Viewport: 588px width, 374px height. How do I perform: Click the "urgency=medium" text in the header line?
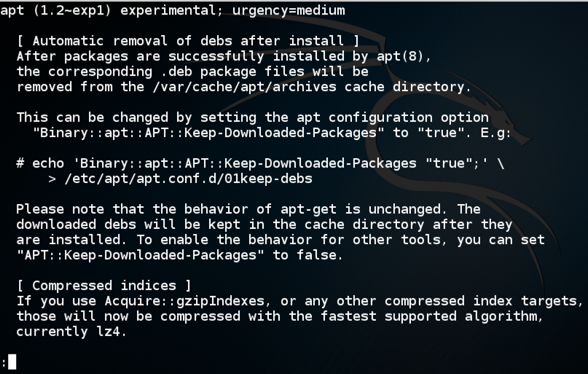coord(289,11)
